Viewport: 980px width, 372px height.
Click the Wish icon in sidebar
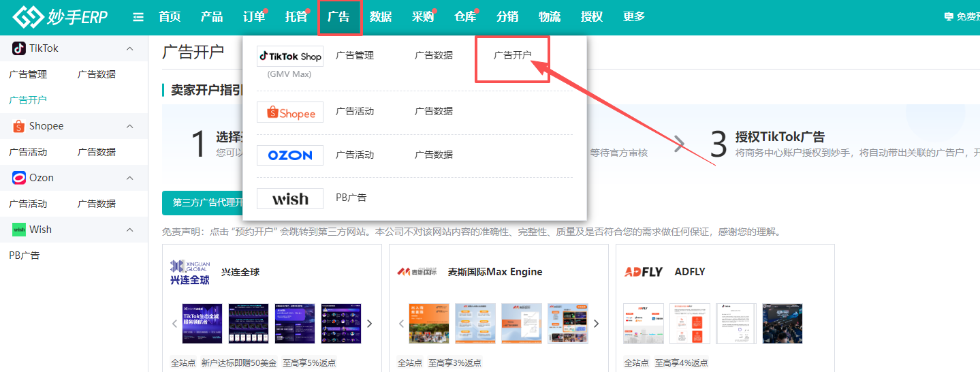click(x=19, y=230)
